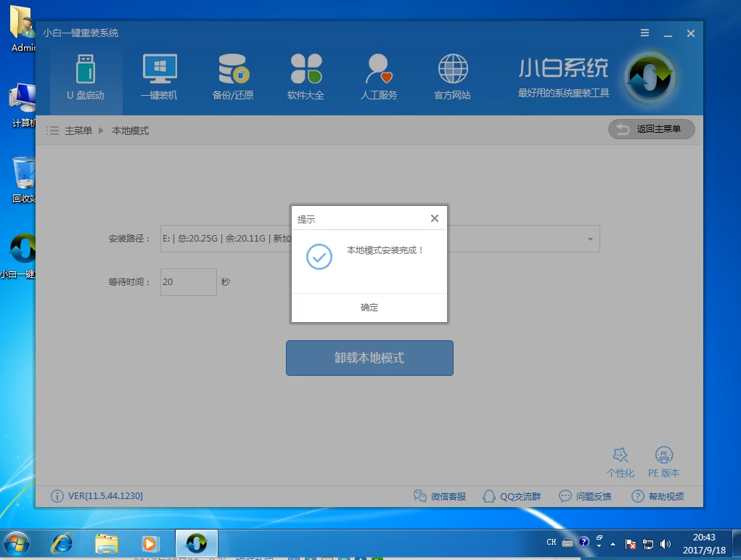Screen dimensions: 741x560
Task: Click the PE版本 icon
Action: [x=663, y=456]
